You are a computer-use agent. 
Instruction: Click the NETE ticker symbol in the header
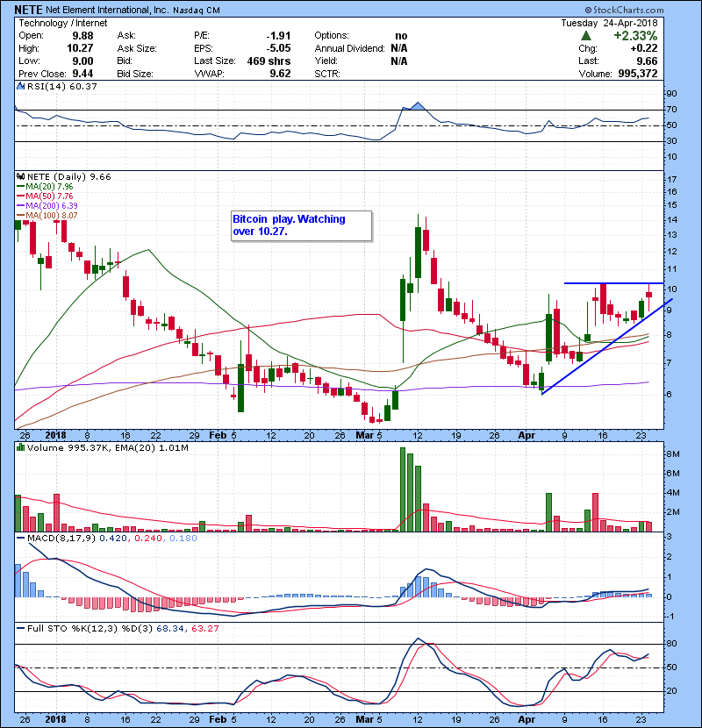(28, 10)
